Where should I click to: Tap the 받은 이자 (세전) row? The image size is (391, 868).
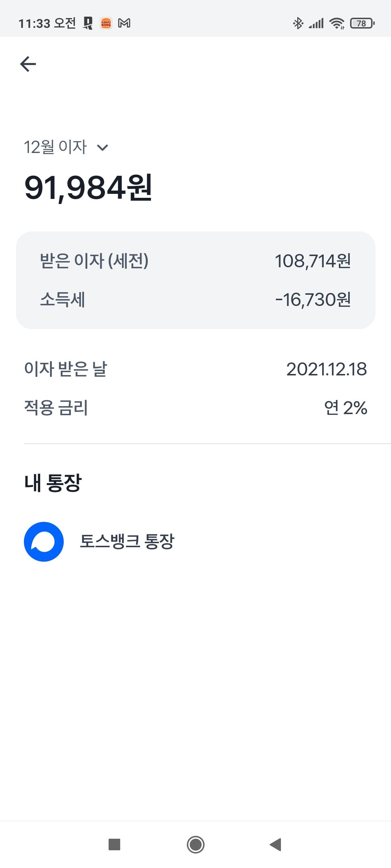coord(195,261)
